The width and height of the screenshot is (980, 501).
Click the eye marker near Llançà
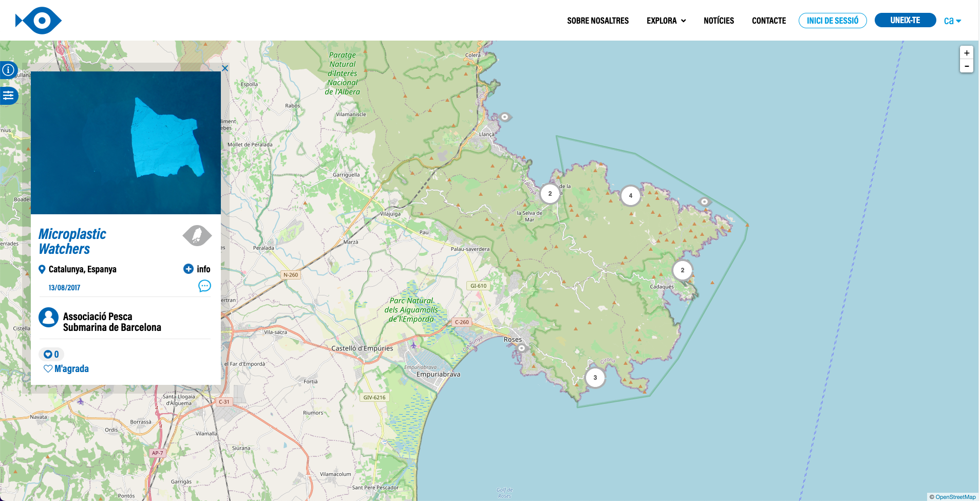(x=505, y=117)
